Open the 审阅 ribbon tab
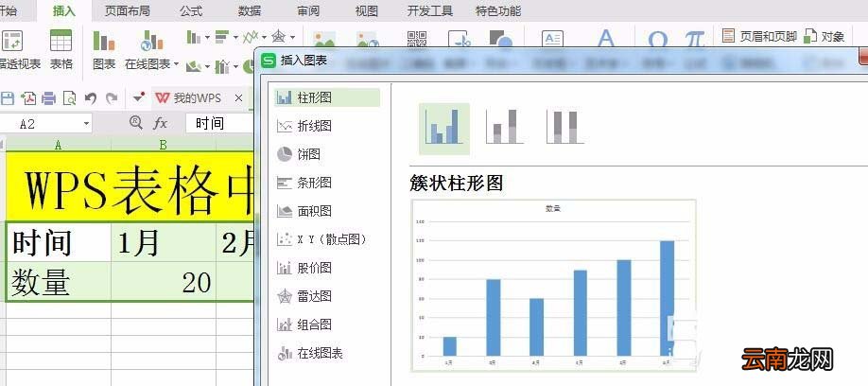The image size is (868, 386). pyautogui.click(x=308, y=10)
